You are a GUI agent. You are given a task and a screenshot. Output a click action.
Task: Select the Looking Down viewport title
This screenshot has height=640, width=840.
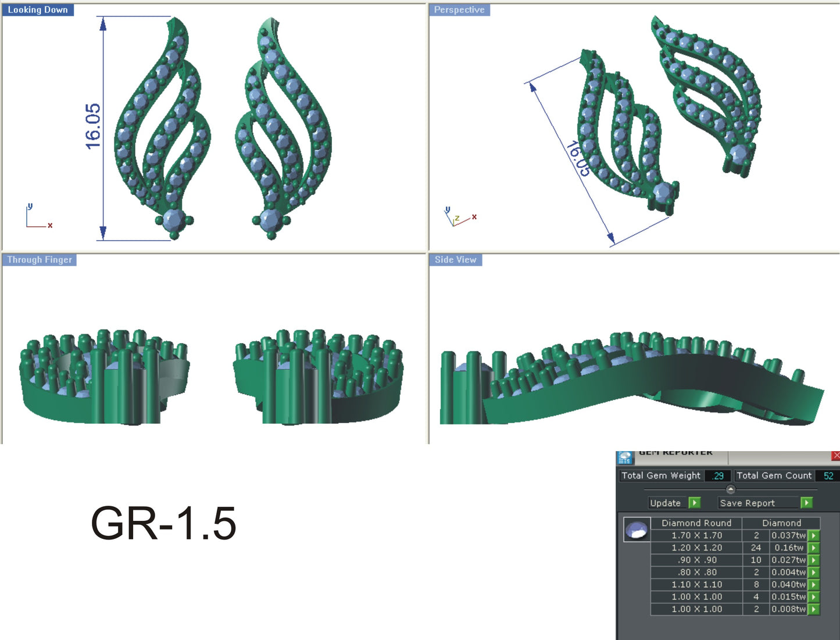click(38, 9)
